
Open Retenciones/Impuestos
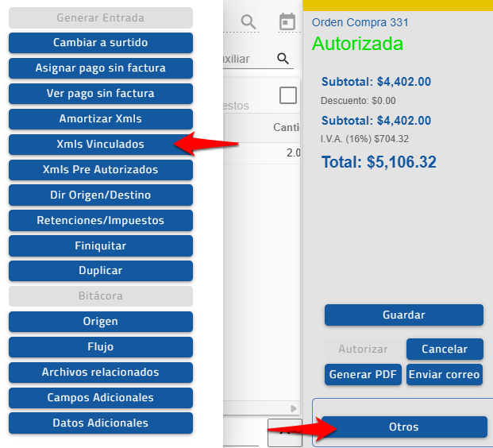101,221
